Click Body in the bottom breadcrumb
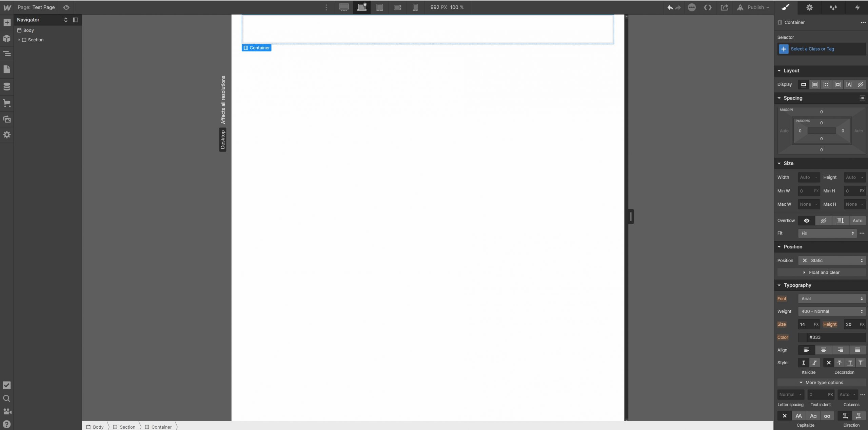The height and width of the screenshot is (430, 868). pos(95,427)
